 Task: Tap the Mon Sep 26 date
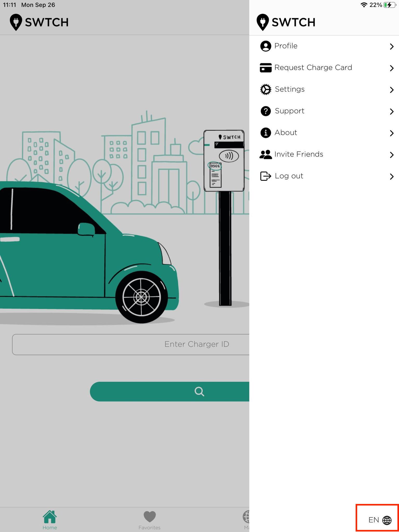38,5
